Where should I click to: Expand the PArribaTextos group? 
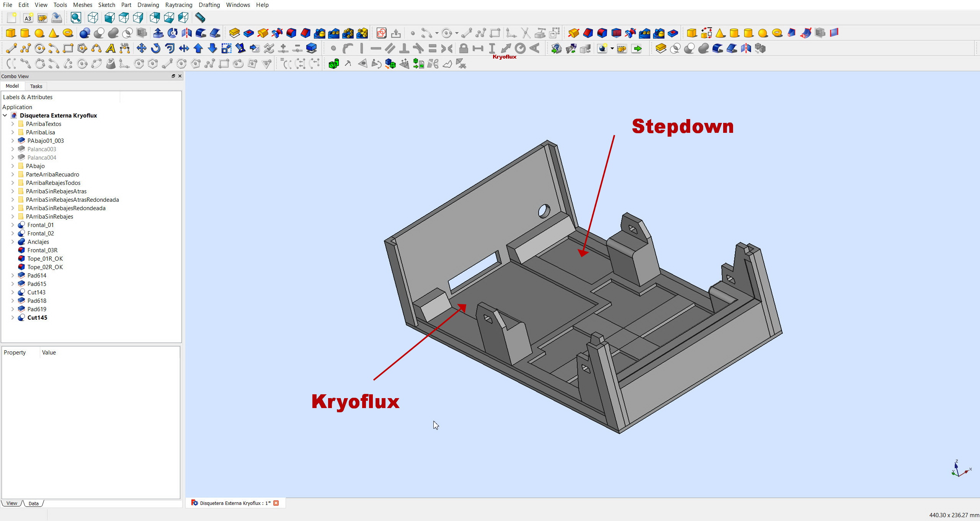13,124
